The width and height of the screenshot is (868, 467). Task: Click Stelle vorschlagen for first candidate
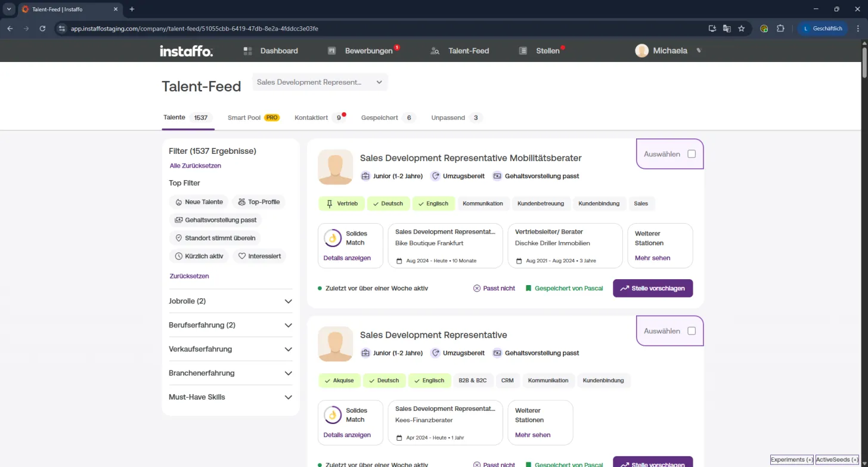(x=653, y=288)
